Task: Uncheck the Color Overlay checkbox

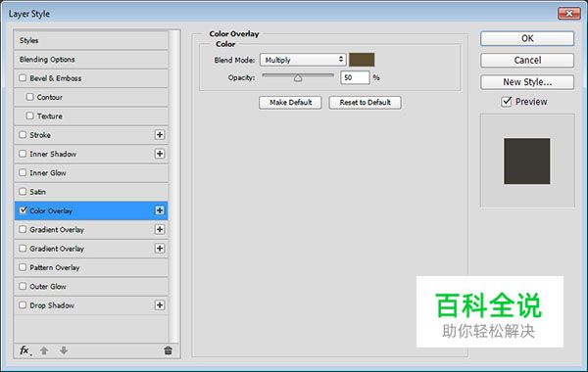Action: (x=23, y=210)
